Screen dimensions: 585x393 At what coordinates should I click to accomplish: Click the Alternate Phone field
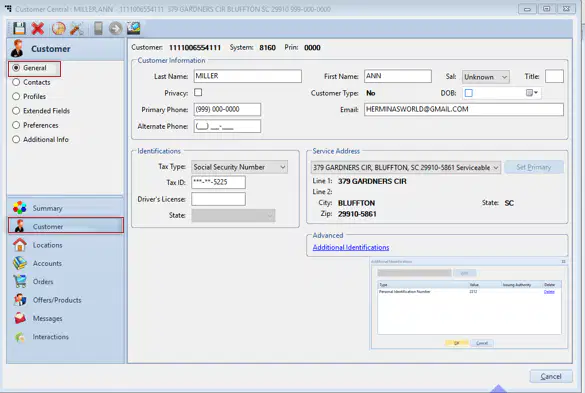(227, 126)
